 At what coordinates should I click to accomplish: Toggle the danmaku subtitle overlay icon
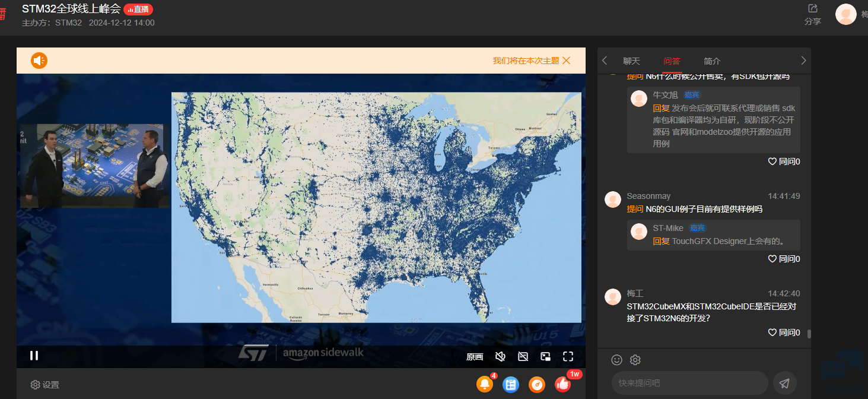pyautogui.click(x=523, y=356)
